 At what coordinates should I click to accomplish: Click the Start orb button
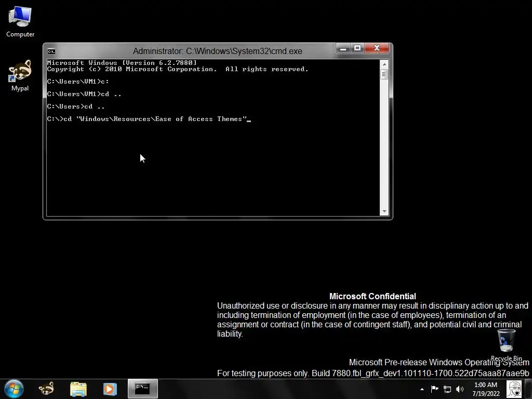tap(14, 389)
